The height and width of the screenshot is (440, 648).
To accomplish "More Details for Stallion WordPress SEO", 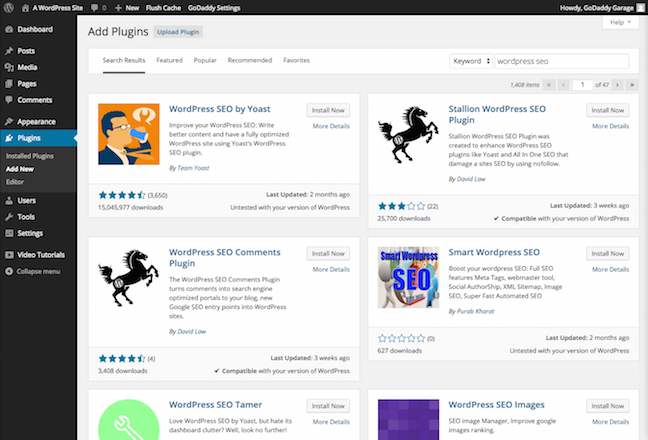I will point(610,126).
